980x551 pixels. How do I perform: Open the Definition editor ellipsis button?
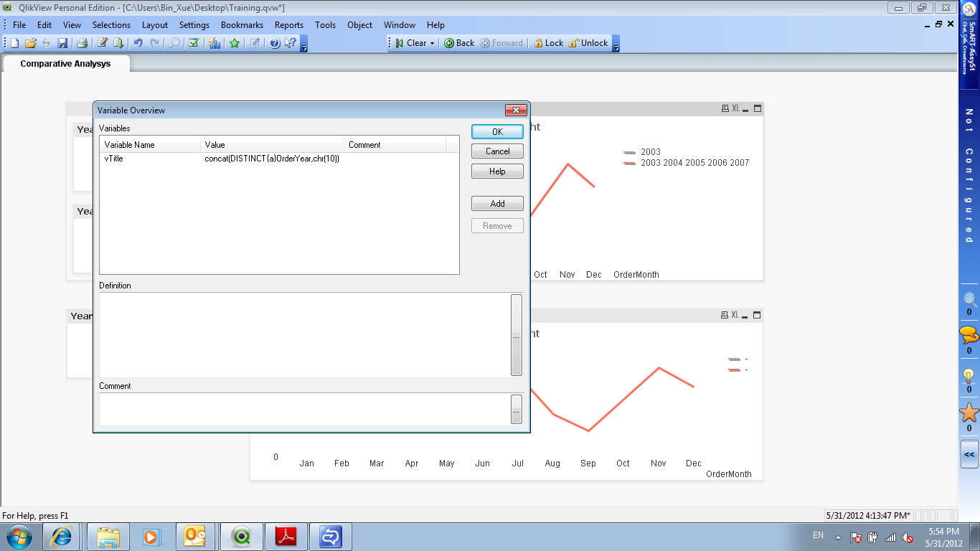point(517,335)
